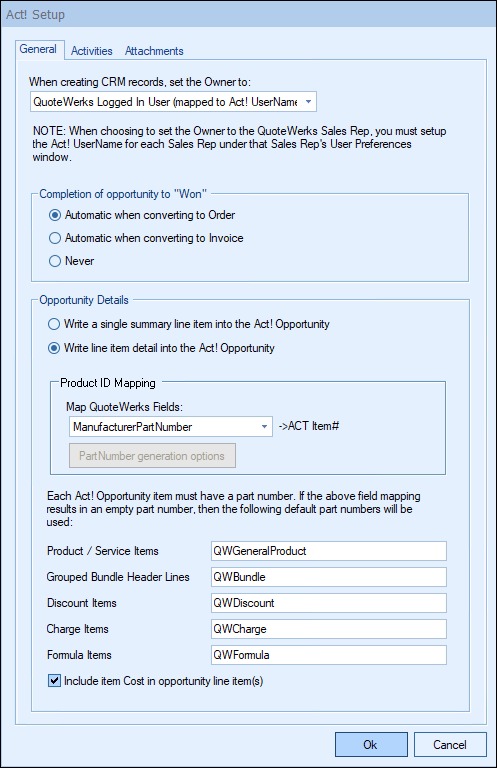Edit the Discount Items part number field
Screen dimensions: 497x768
click(329, 603)
